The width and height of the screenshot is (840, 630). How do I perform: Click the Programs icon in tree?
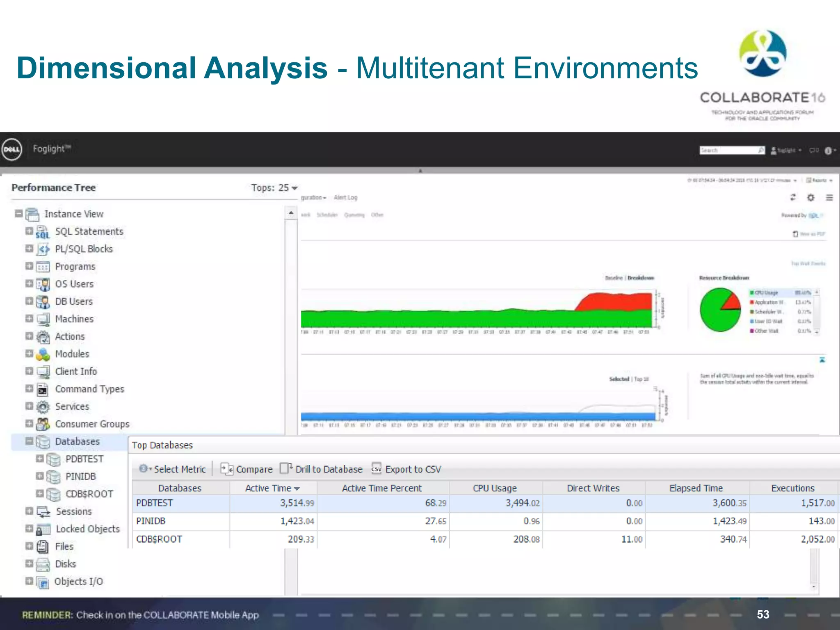(x=43, y=267)
